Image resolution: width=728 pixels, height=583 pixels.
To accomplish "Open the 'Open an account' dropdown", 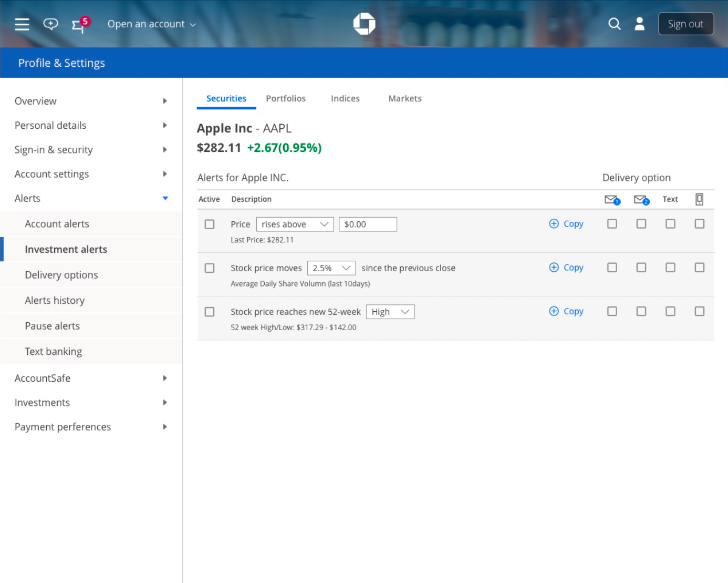I will tap(151, 24).
